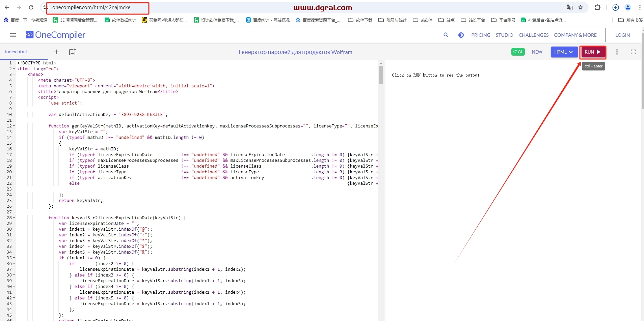Screen dimensions: 644x321
Task: Collapse keyValStr2licenseExpirationDate fold on line 28
Action: click(x=14, y=218)
